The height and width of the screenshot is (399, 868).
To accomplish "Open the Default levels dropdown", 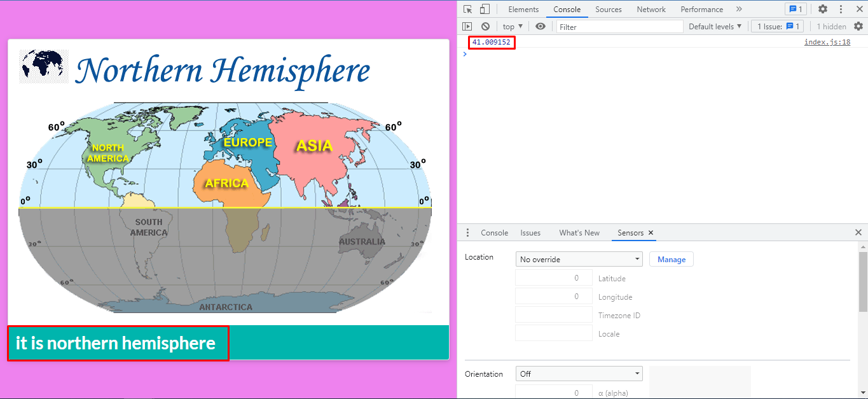I will point(715,26).
